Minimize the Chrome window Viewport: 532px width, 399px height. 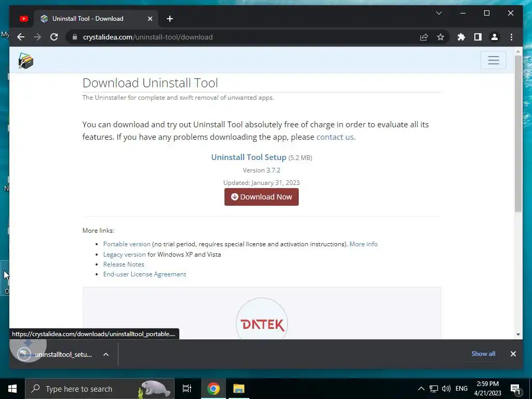pos(463,13)
